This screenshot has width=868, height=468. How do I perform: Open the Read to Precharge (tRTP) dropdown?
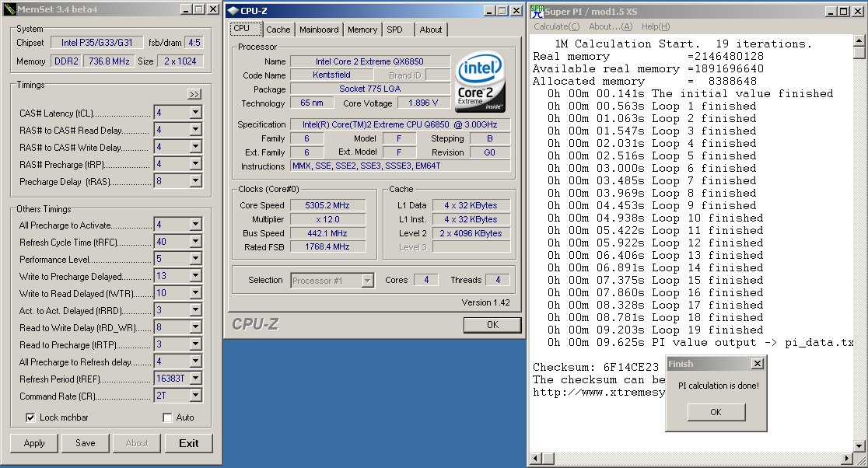(x=195, y=344)
